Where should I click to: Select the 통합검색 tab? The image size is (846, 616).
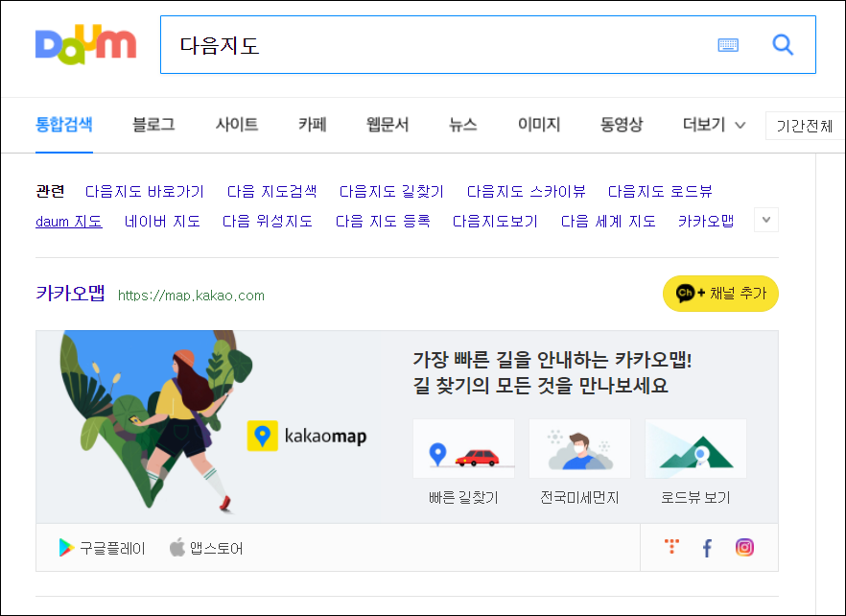63,125
